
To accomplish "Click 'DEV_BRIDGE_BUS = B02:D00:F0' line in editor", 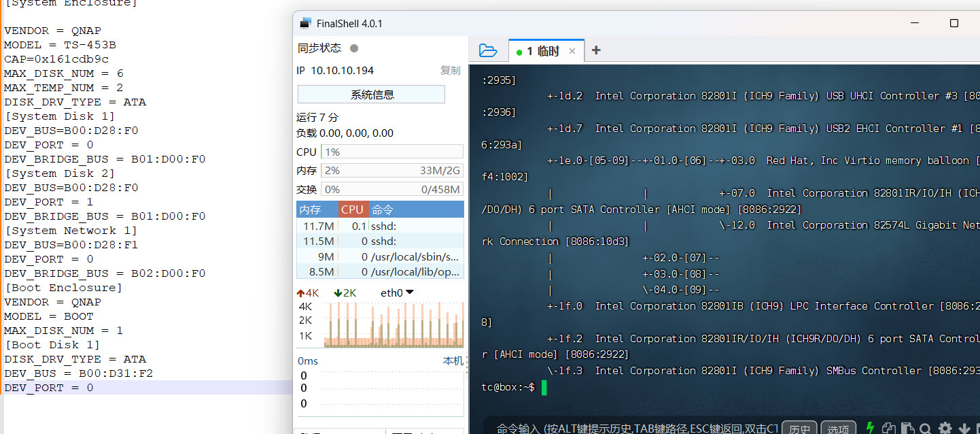I will click(x=105, y=273).
